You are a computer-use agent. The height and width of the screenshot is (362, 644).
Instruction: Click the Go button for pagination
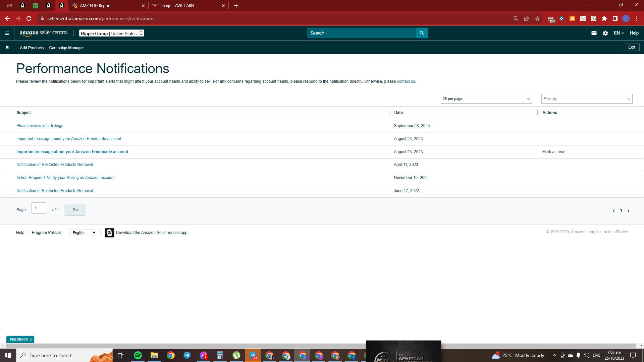75,210
